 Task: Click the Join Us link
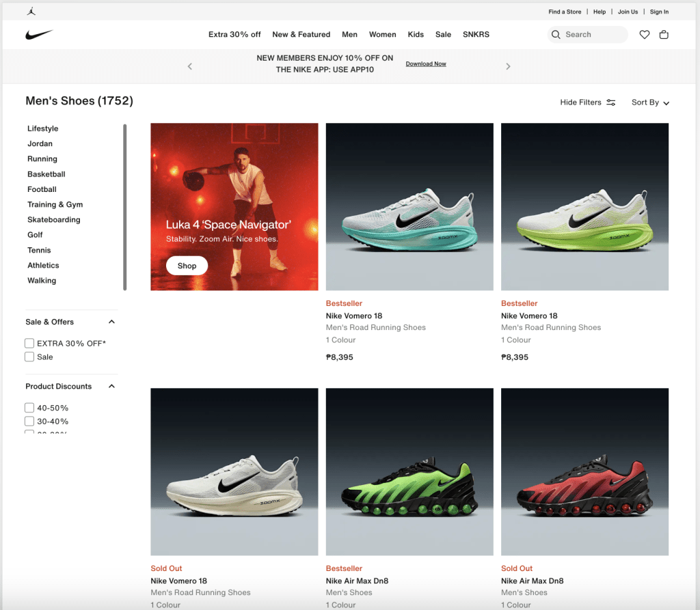pos(628,12)
